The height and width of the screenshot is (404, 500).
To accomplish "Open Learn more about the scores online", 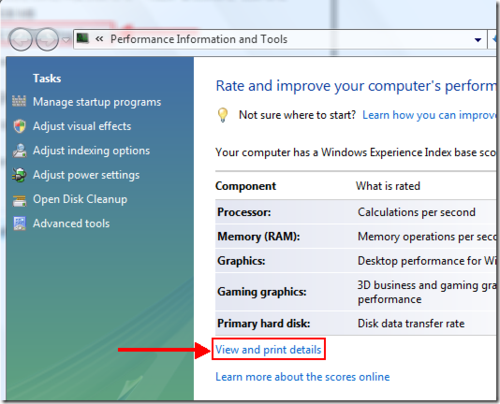I will coord(302,377).
